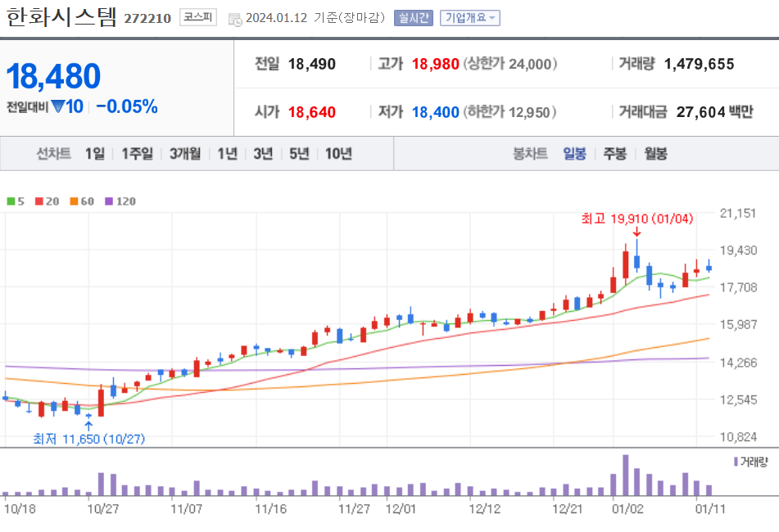Select the 1주일 line chart tab
Screen dimensions: 779x532
pos(137,154)
